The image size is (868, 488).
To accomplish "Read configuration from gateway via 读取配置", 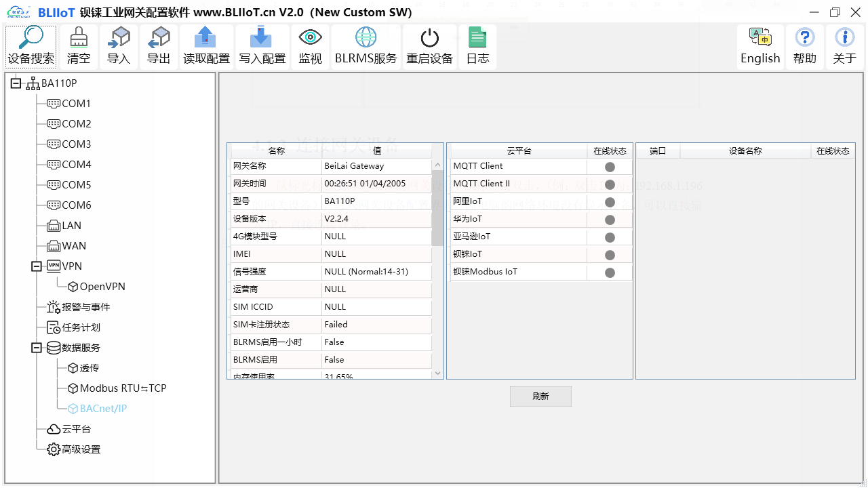I will click(x=206, y=45).
